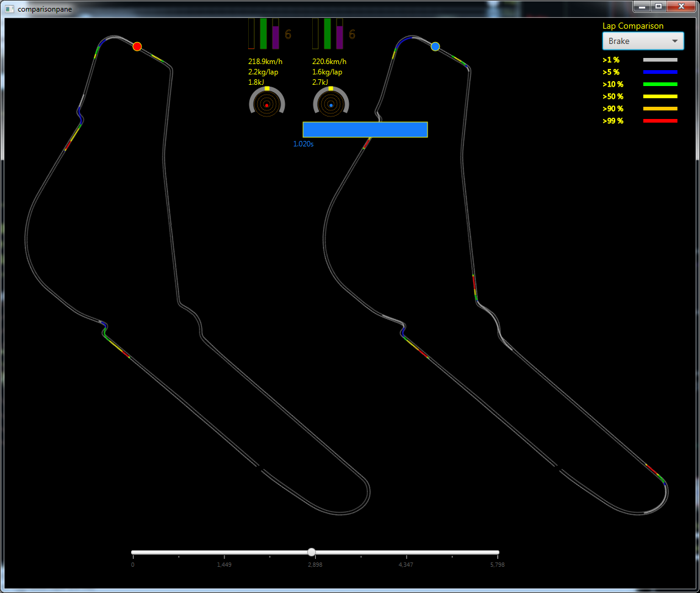700x593 pixels.
Task: Click the left lap empty brake bar
Action: click(251, 34)
